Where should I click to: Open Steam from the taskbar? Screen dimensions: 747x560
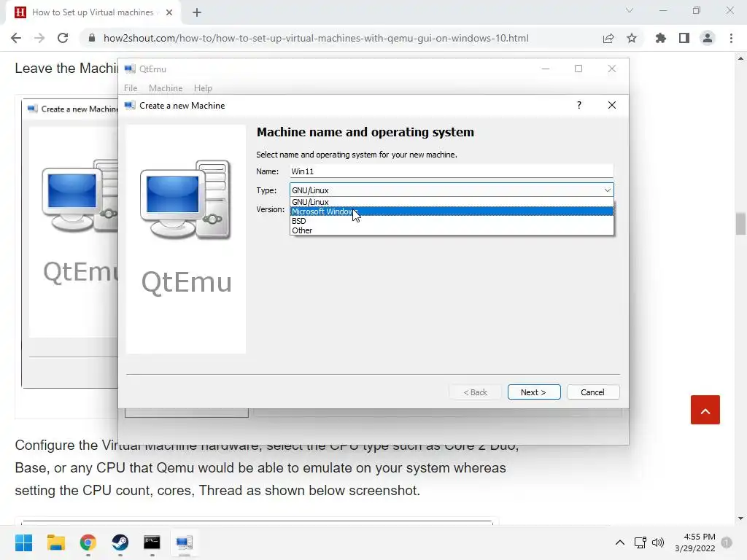coord(120,542)
